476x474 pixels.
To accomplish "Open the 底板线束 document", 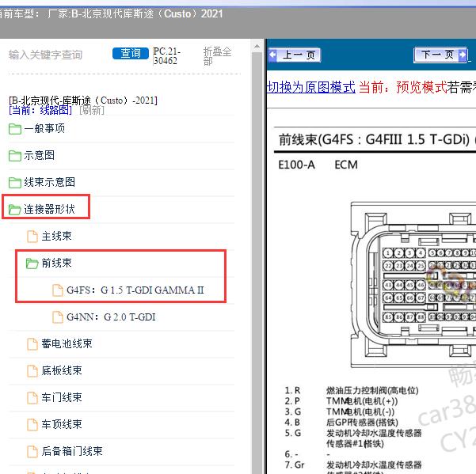I will pyautogui.click(x=62, y=370).
